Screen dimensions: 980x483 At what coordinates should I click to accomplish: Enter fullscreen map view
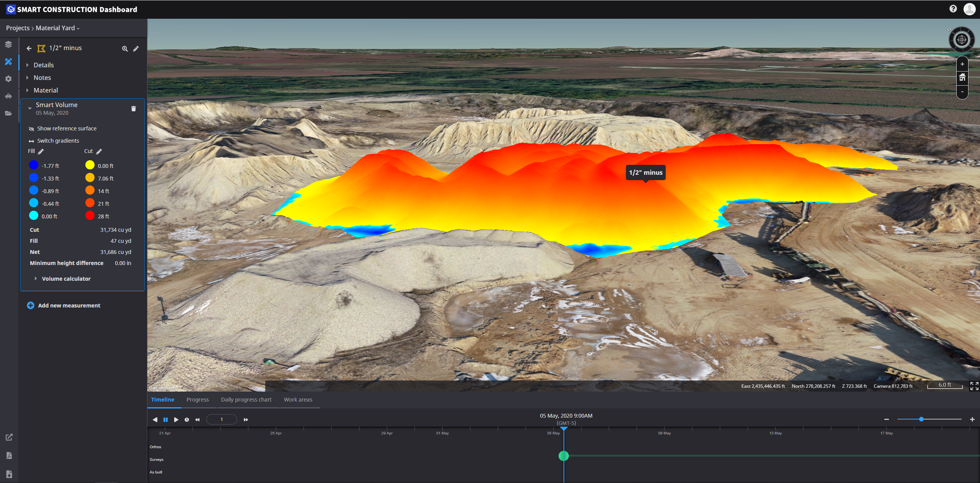tap(974, 386)
